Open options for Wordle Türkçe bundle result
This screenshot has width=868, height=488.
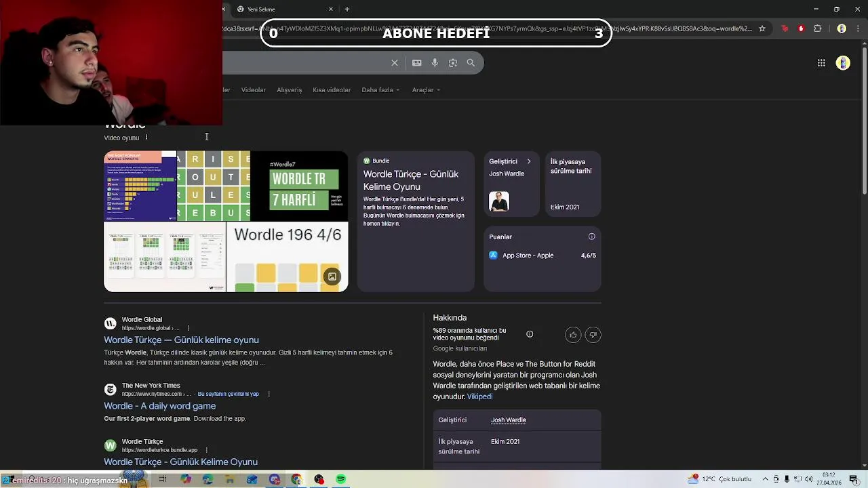coord(206,450)
